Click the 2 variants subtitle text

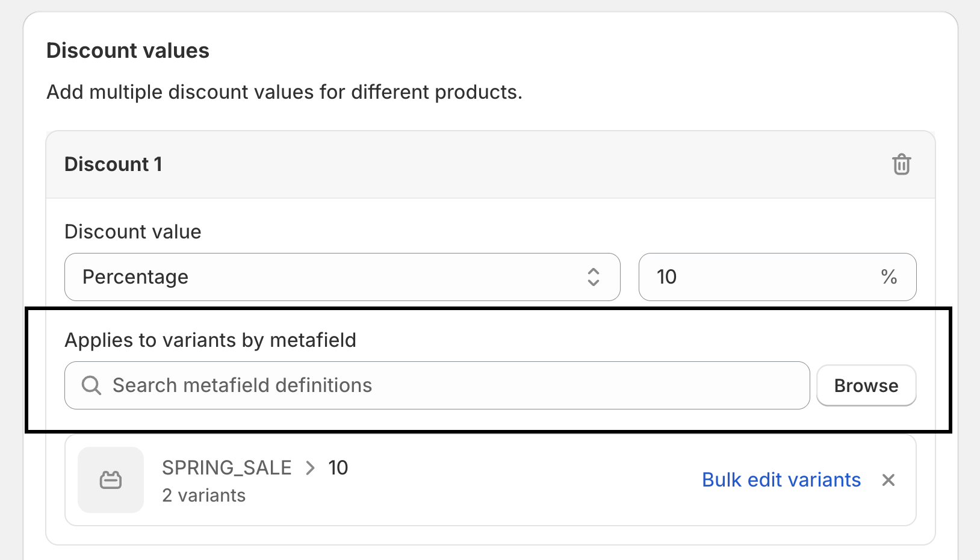(204, 496)
